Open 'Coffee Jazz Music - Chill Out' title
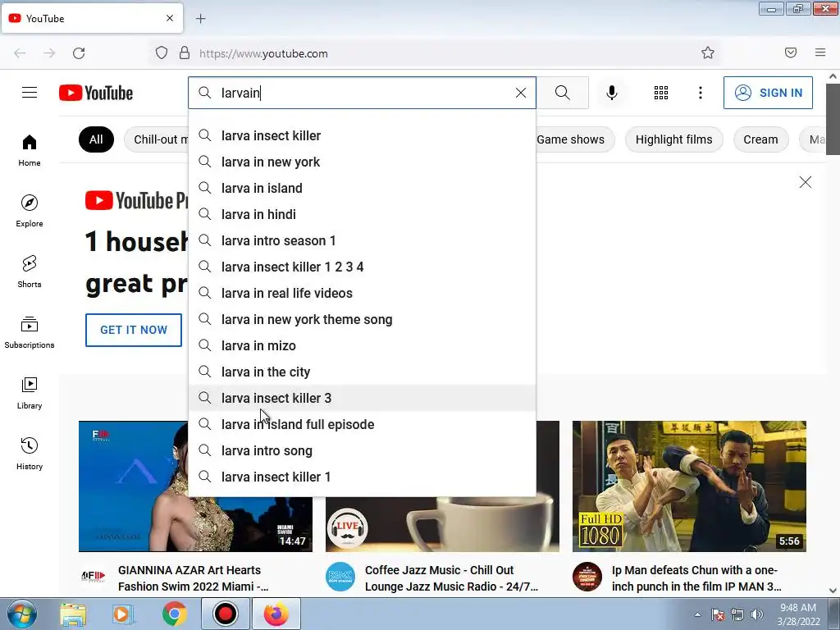The image size is (840, 630). (451, 578)
